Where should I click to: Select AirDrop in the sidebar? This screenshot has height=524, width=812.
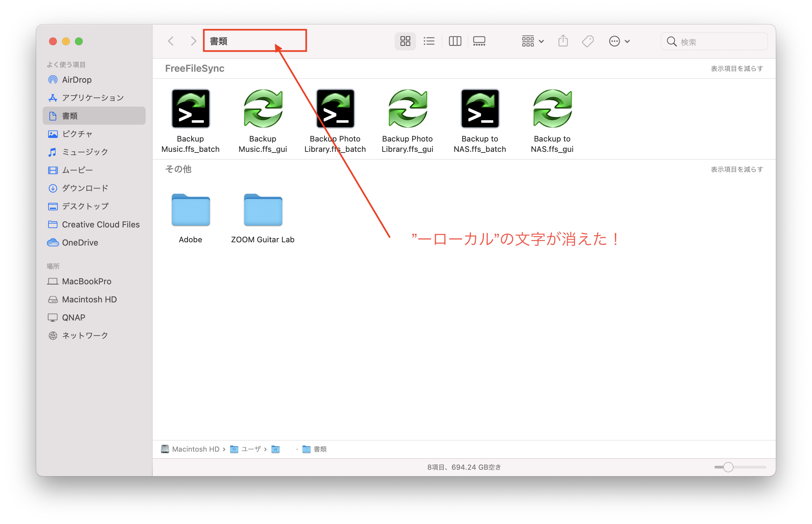tap(77, 79)
